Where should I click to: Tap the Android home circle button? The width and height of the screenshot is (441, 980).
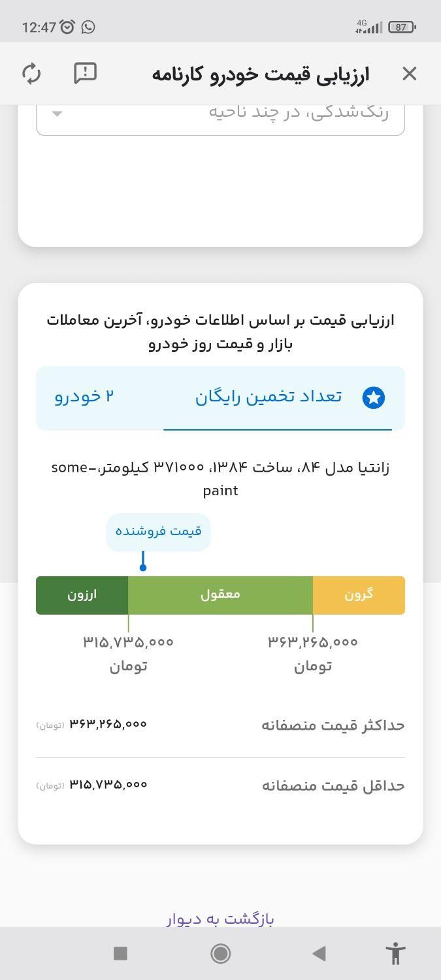[220, 953]
